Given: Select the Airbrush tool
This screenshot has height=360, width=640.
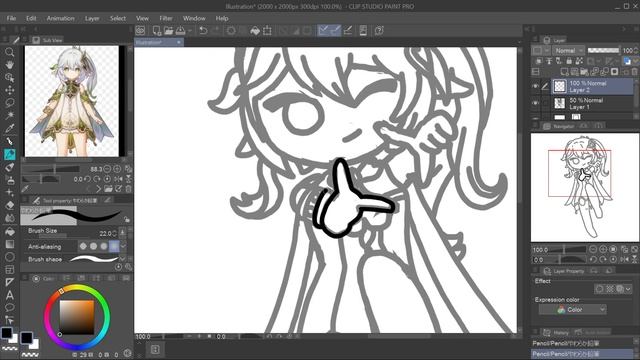Looking at the screenshot, I should (9, 180).
